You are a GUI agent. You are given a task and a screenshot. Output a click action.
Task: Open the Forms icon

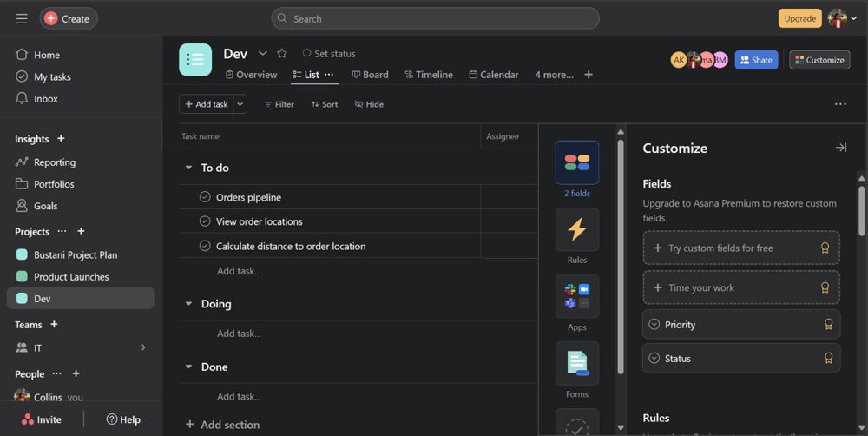click(x=577, y=363)
